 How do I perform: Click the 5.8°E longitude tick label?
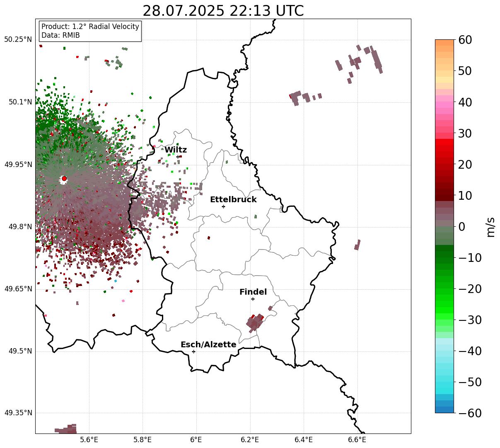tap(143, 440)
